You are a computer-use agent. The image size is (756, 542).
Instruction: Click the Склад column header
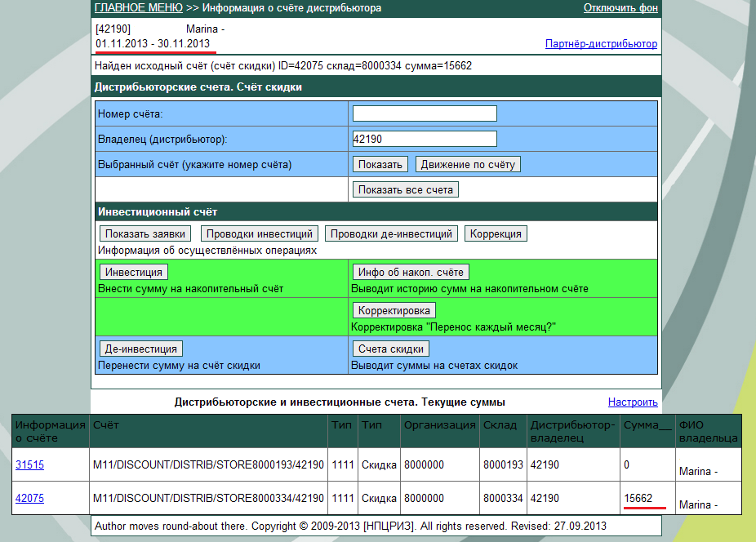[503, 431]
